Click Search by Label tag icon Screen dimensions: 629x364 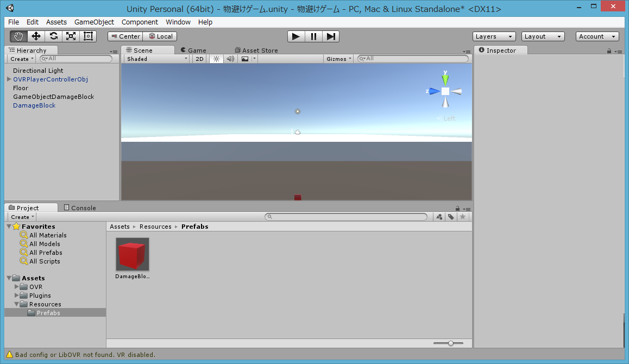[451, 217]
